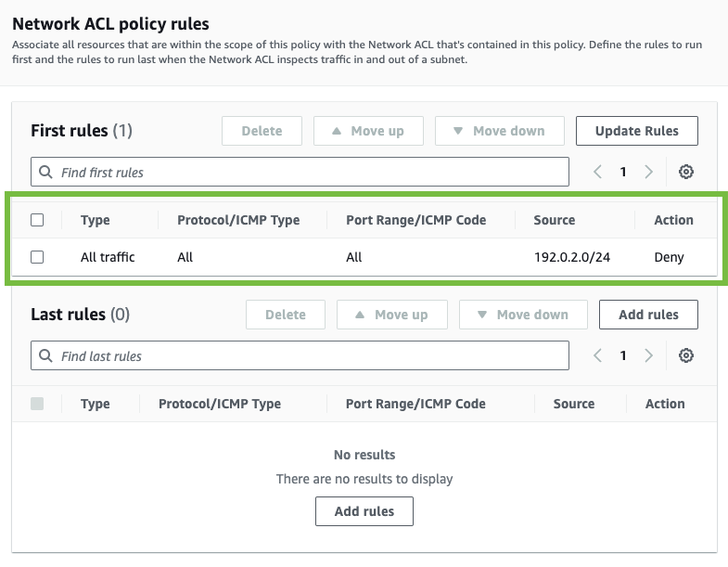The image size is (728, 567).
Task: Click search icon in Find first rules
Action: tap(45, 172)
